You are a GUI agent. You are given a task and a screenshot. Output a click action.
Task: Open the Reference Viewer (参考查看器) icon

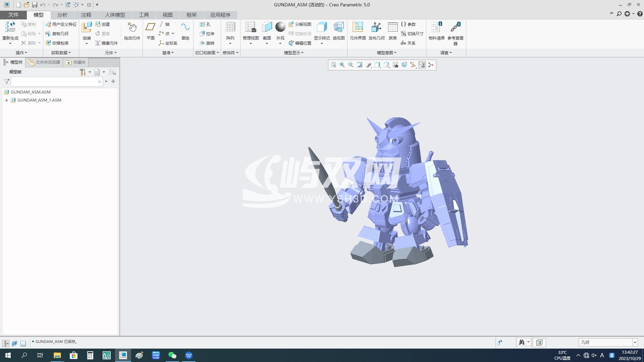click(455, 33)
